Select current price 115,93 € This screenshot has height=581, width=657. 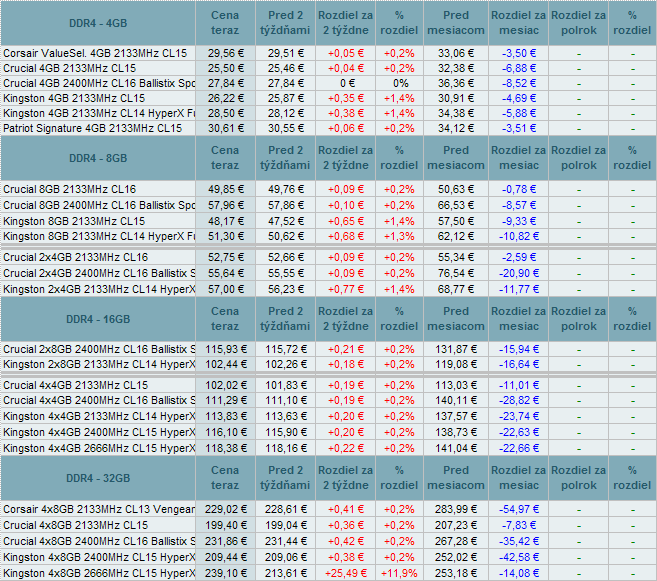pos(225,349)
